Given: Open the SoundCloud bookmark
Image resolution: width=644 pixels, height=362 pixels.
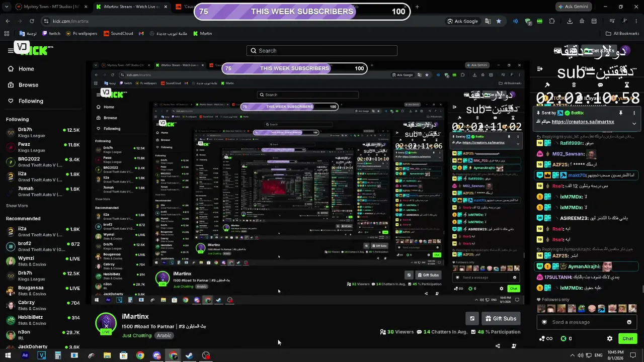Looking at the screenshot, I should click(118, 34).
